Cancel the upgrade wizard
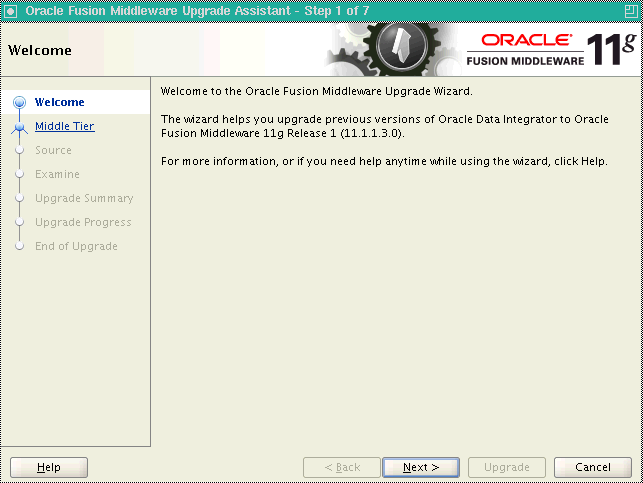643x483 pixels. [x=593, y=467]
